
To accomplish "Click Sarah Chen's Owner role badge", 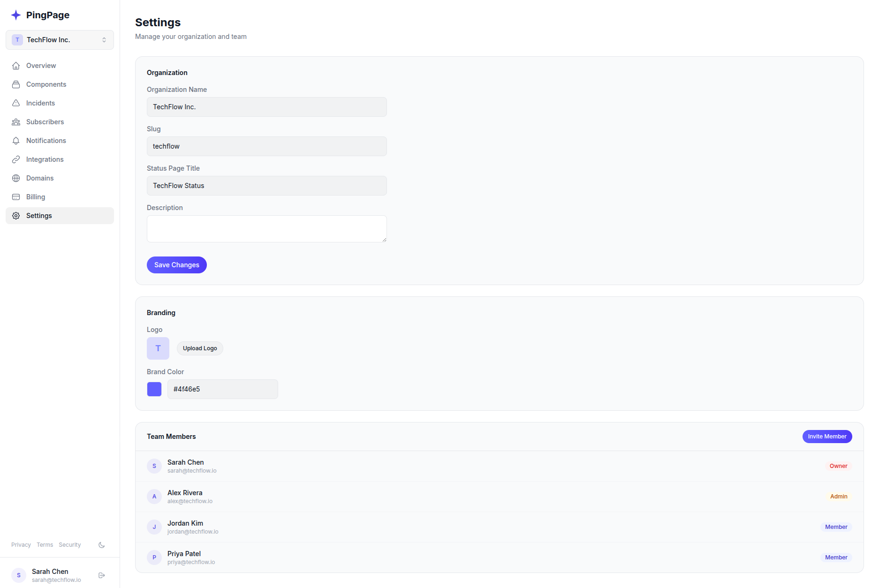I will coord(839,466).
